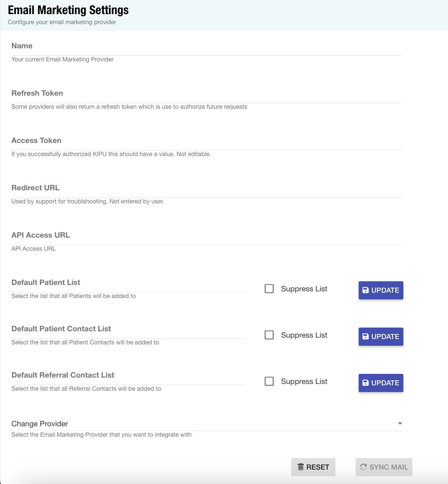Check Suppress List for Default Referral Contact List
Image resolution: width=448 pixels, height=484 pixels.
[x=269, y=381]
